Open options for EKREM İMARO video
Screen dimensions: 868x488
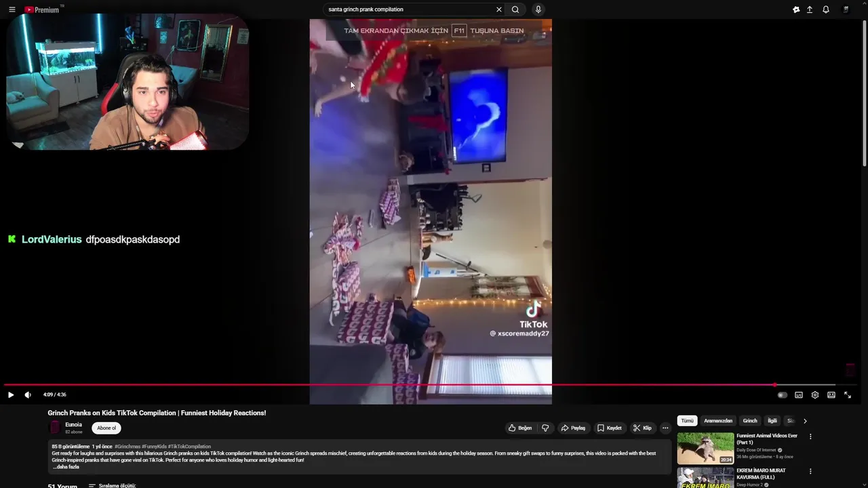tap(810, 471)
